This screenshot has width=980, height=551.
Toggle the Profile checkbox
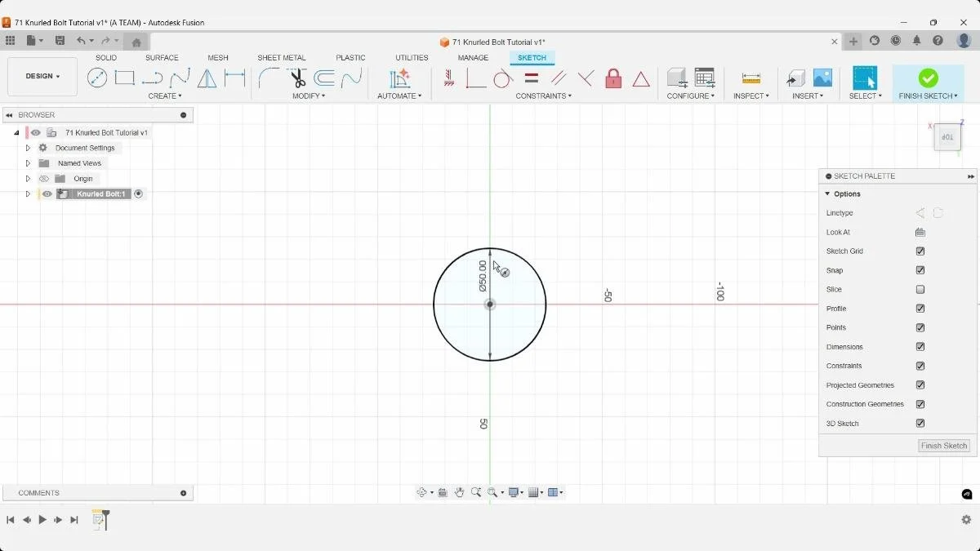[x=920, y=309]
